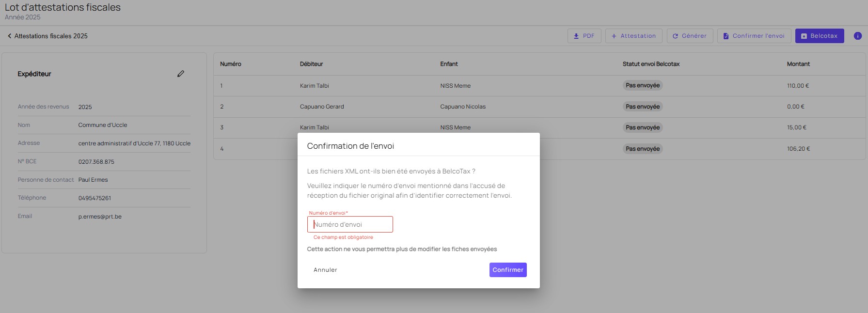Image resolution: width=868 pixels, height=313 pixels.
Task: Click the Pas envoyée badge in row 3
Action: tap(643, 127)
